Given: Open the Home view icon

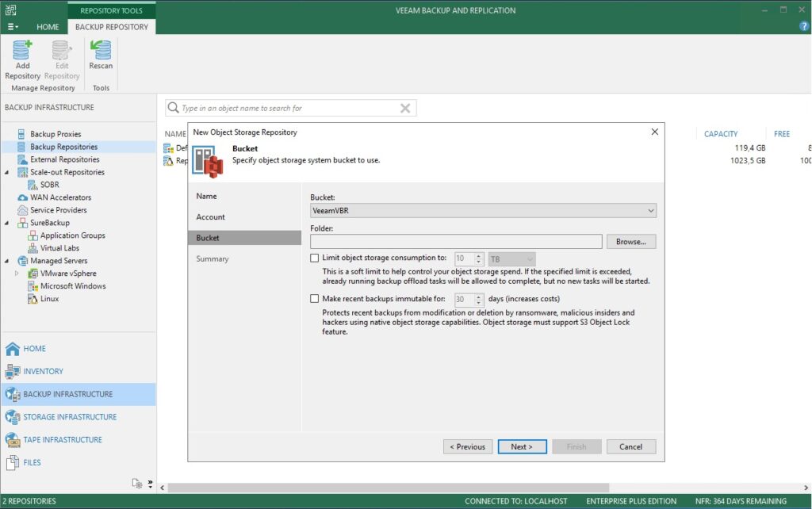Looking at the screenshot, I should point(13,349).
